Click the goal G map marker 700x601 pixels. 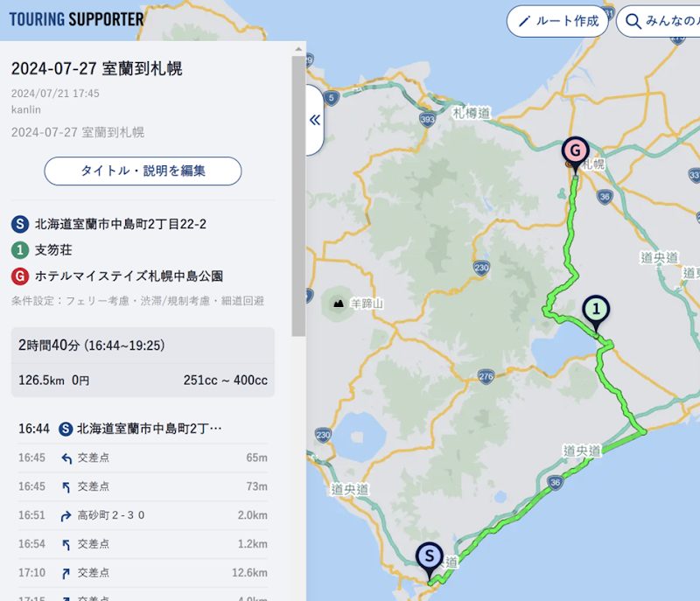coord(575,150)
